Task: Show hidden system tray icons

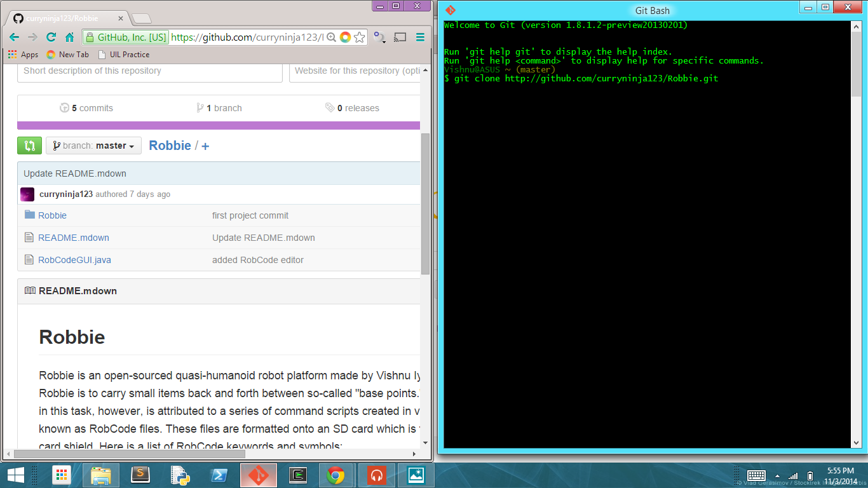Action: click(x=777, y=476)
